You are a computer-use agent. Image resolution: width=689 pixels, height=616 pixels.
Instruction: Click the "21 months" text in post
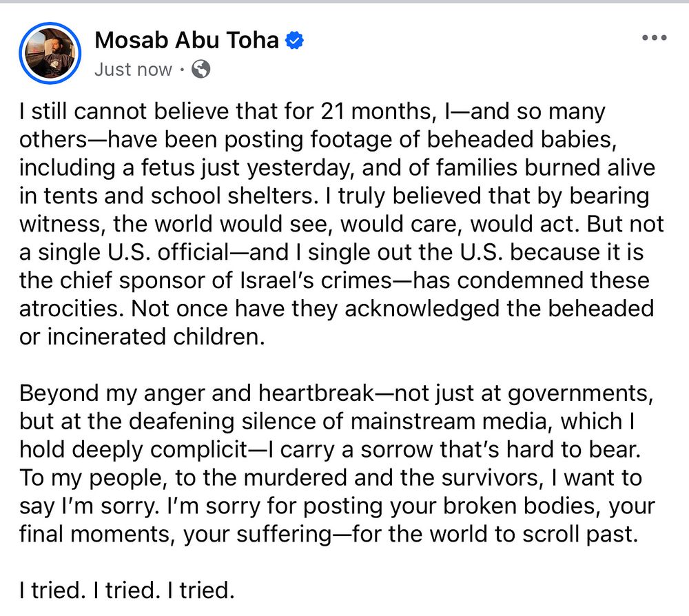(x=376, y=111)
